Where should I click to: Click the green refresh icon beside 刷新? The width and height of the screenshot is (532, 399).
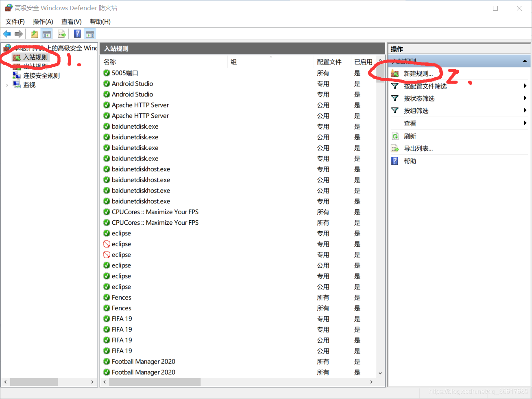tap(395, 136)
